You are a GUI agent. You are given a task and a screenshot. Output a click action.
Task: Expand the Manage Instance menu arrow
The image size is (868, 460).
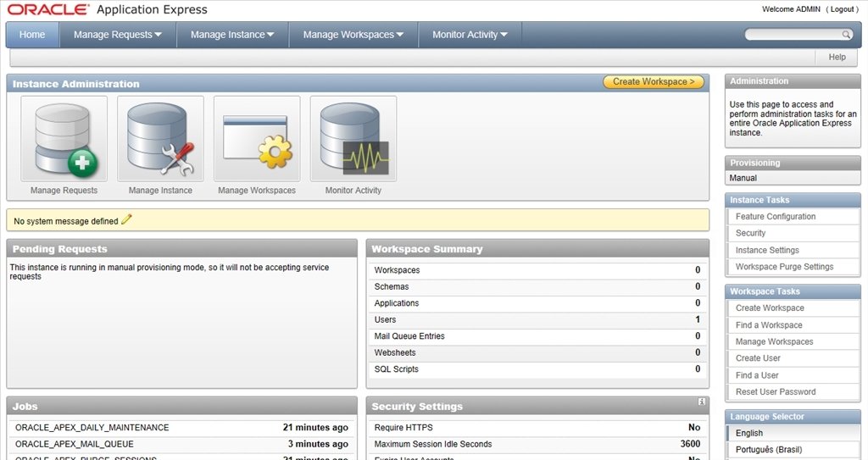[270, 35]
